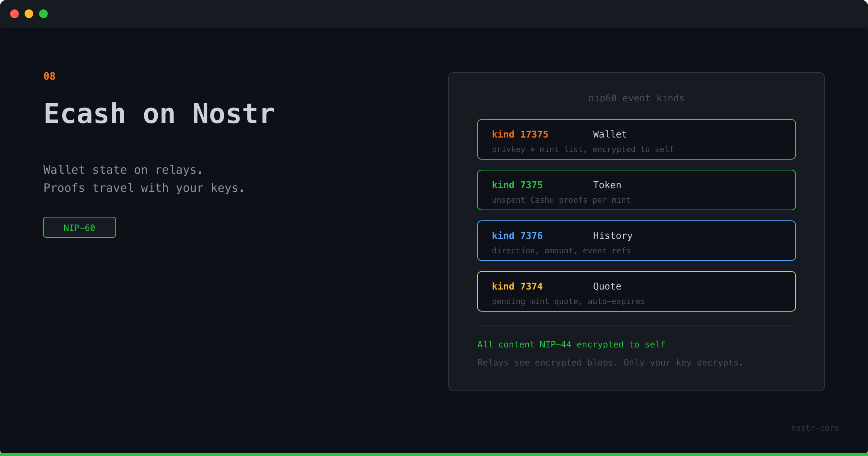Click the unspent Cashu proofs description
Viewport: 868px width, 456px height.
tap(561, 200)
